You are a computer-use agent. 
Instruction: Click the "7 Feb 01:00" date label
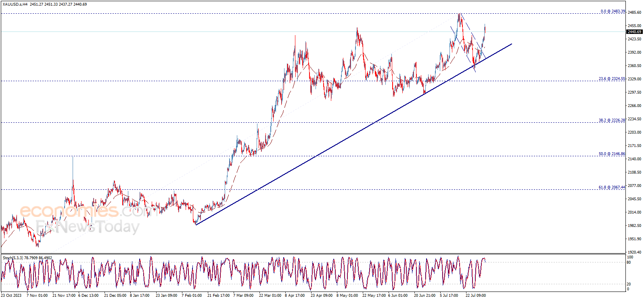coord(192,296)
